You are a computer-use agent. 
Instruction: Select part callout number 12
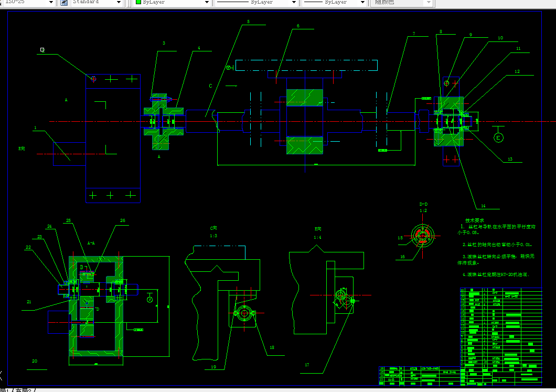(x=517, y=71)
